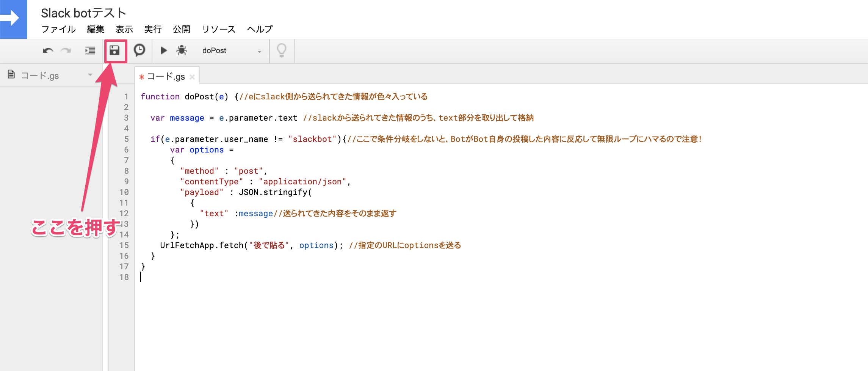Open the 編集 menu

coord(96,29)
